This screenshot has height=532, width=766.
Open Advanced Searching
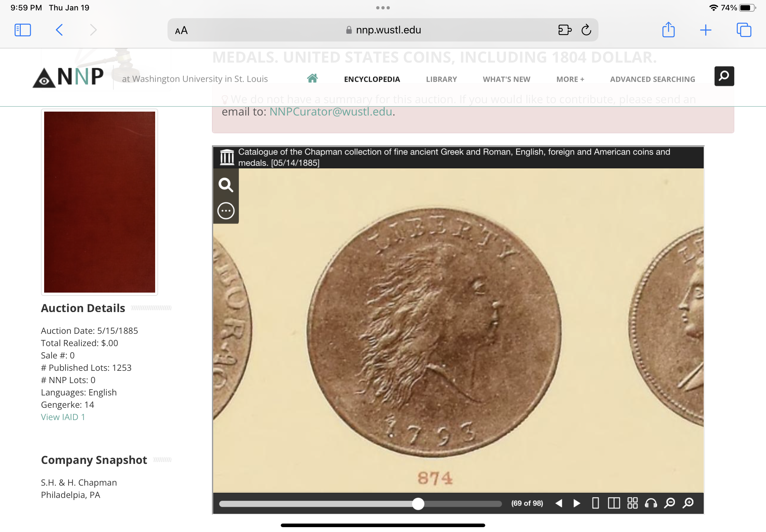(x=652, y=79)
